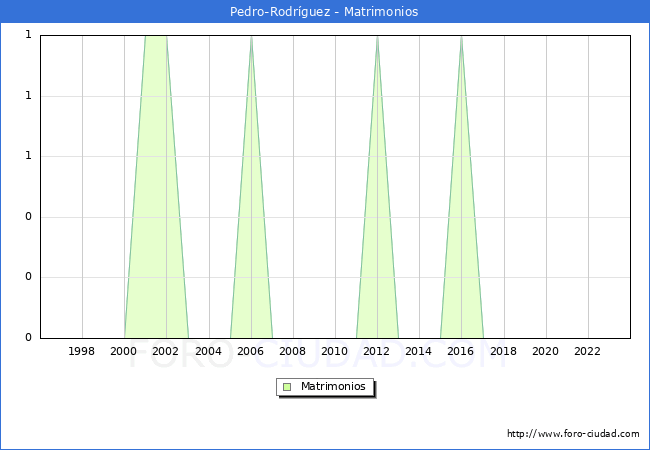
Task: Click the 2004 x-axis label
Action: [208, 351]
